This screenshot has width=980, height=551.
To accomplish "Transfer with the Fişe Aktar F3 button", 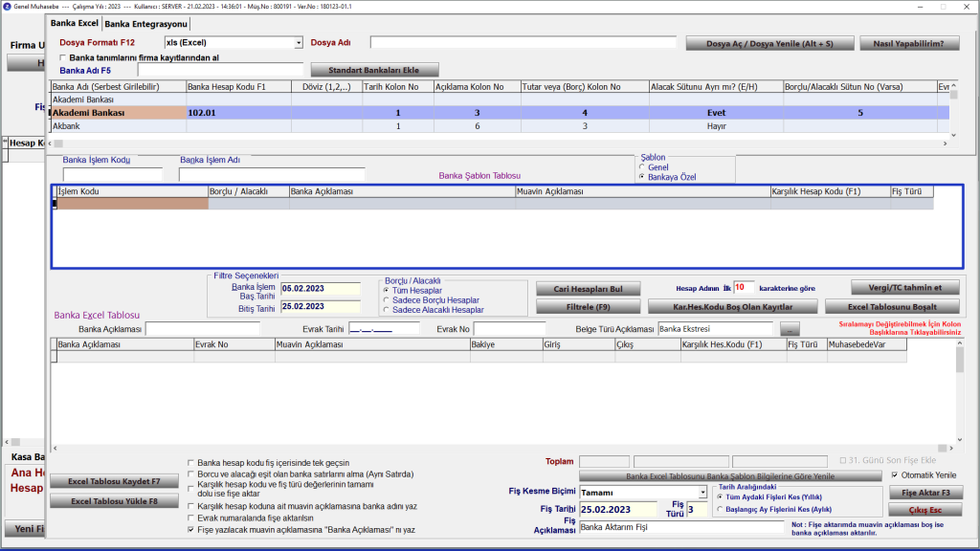I will click(x=925, y=493).
